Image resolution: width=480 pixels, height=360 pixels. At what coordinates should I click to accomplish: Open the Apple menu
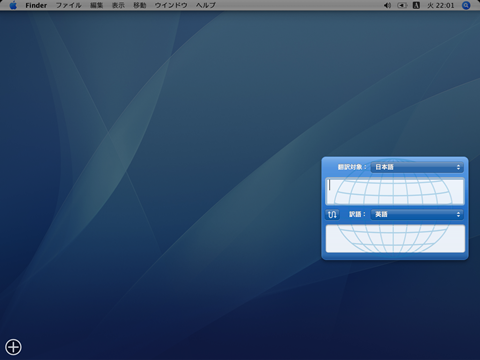pyautogui.click(x=13, y=5)
